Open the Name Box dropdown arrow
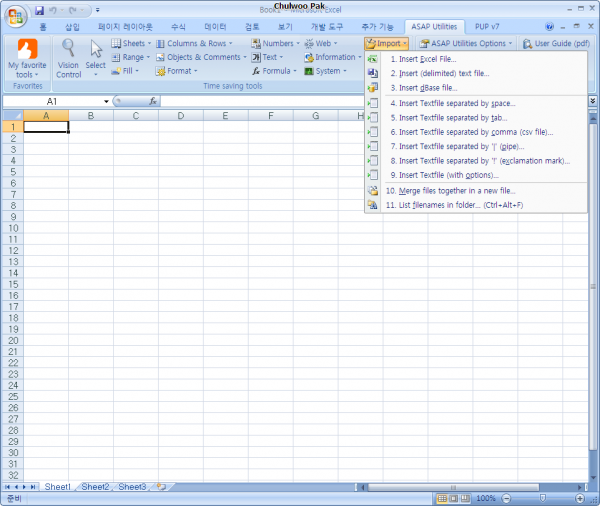 [106, 101]
